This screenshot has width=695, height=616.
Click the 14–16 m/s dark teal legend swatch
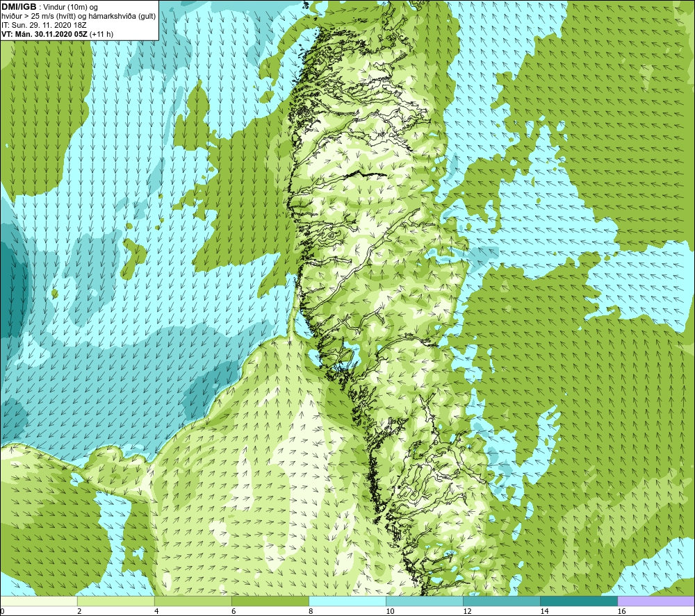(x=579, y=601)
